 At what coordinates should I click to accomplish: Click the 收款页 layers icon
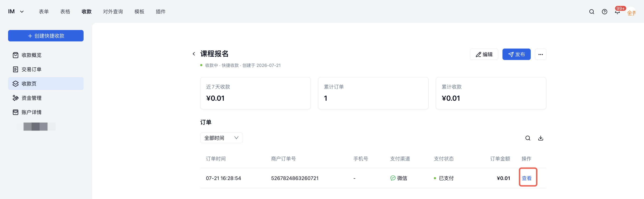15,84
